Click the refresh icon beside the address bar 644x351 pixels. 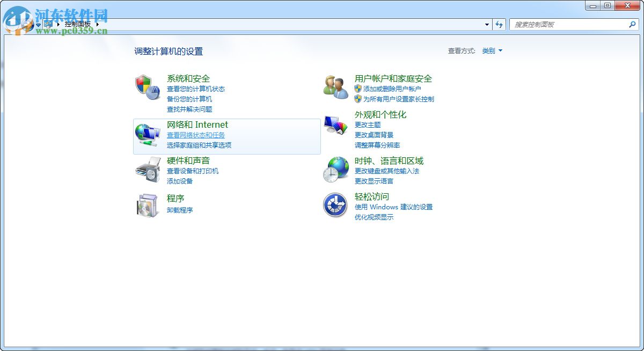coord(499,24)
